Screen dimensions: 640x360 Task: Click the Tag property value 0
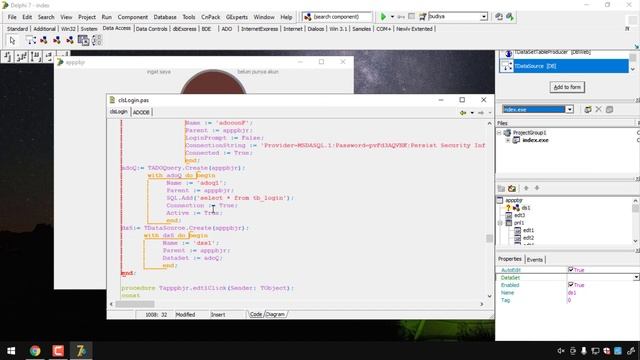click(x=569, y=300)
